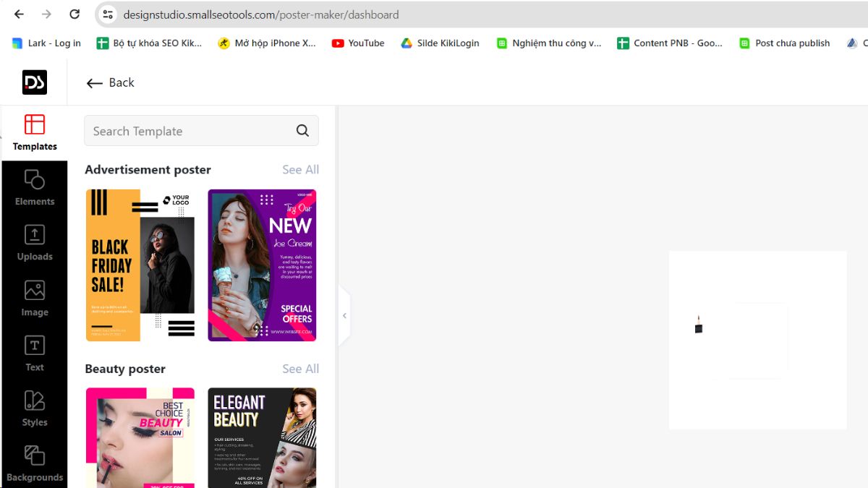The height and width of the screenshot is (488, 868).
Task: See all Advertisement poster templates
Action: click(x=300, y=170)
